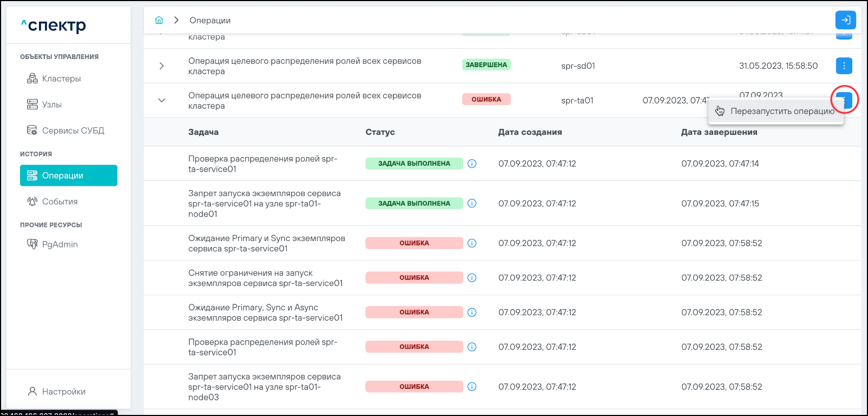Screen dimensions: 868x416
Task: Click the Спектр logo
Action: [x=54, y=25]
